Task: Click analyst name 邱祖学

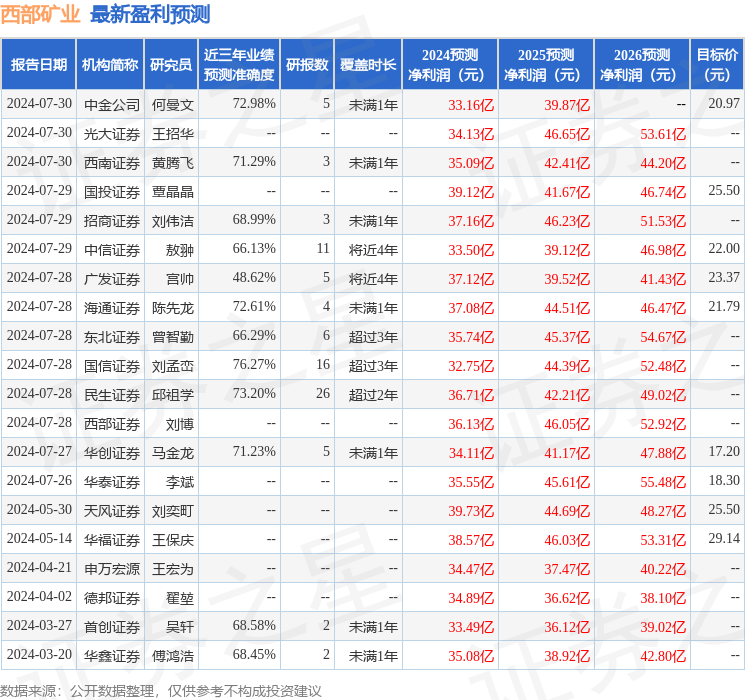Action: coord(173,394)
